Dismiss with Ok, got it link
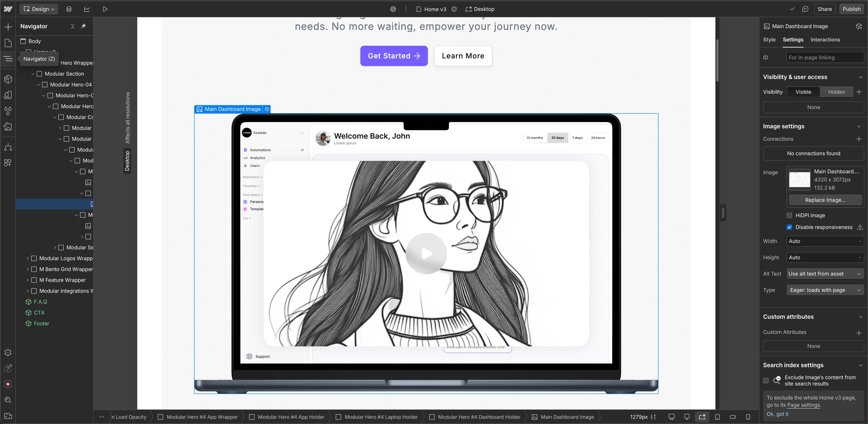 point(777,414)
